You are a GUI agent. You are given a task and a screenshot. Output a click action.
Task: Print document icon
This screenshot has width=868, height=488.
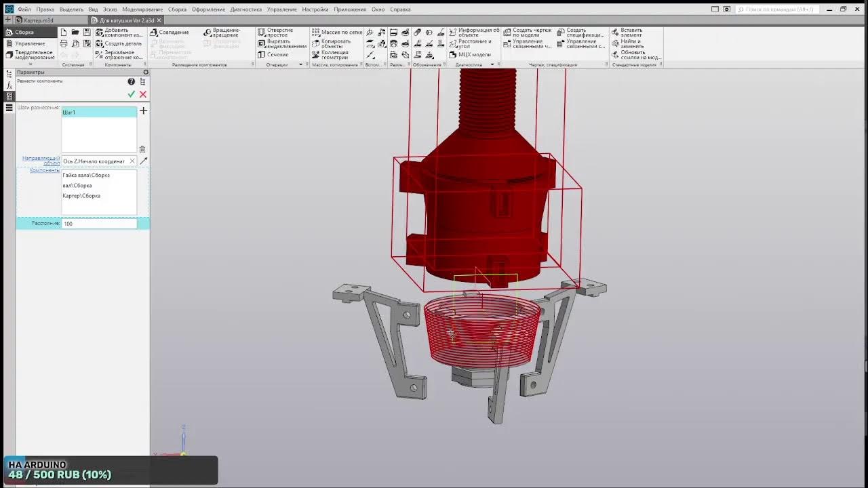point(64,43)
